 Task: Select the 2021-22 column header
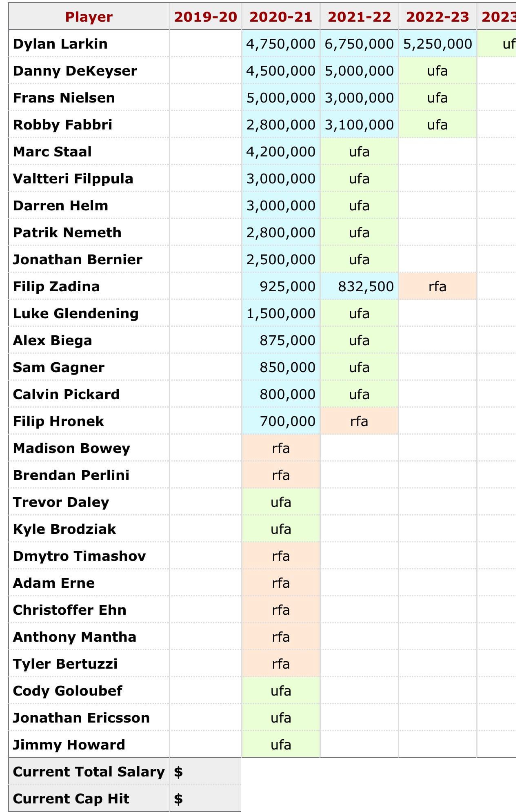(359, 17)
